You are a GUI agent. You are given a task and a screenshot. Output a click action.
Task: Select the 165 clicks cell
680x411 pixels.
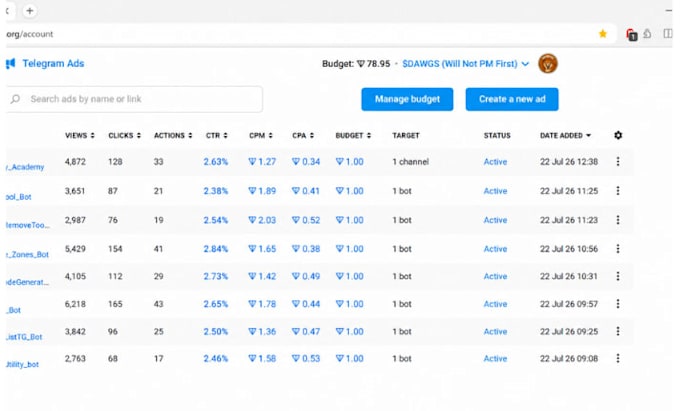(115, 304)
